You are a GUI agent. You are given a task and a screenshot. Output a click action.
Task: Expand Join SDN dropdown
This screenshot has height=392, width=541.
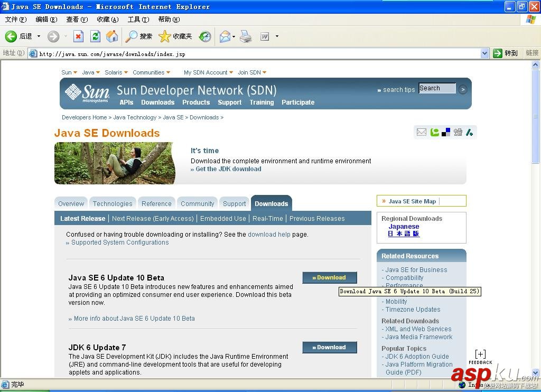pos(265,72)
